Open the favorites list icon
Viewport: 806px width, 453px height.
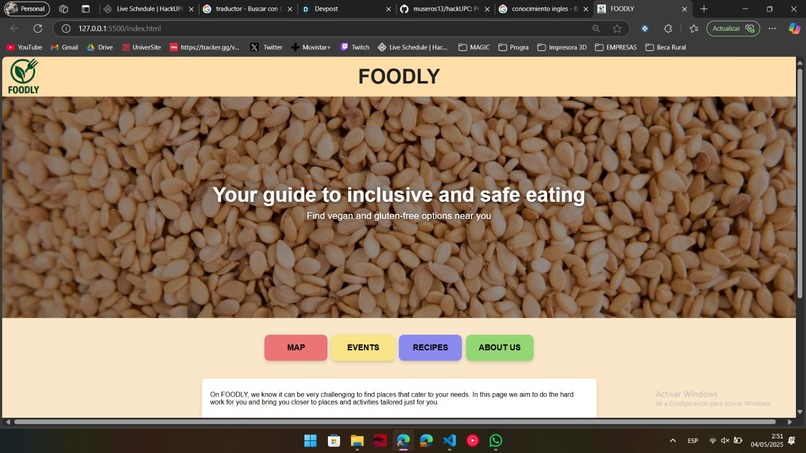point(693,28)
